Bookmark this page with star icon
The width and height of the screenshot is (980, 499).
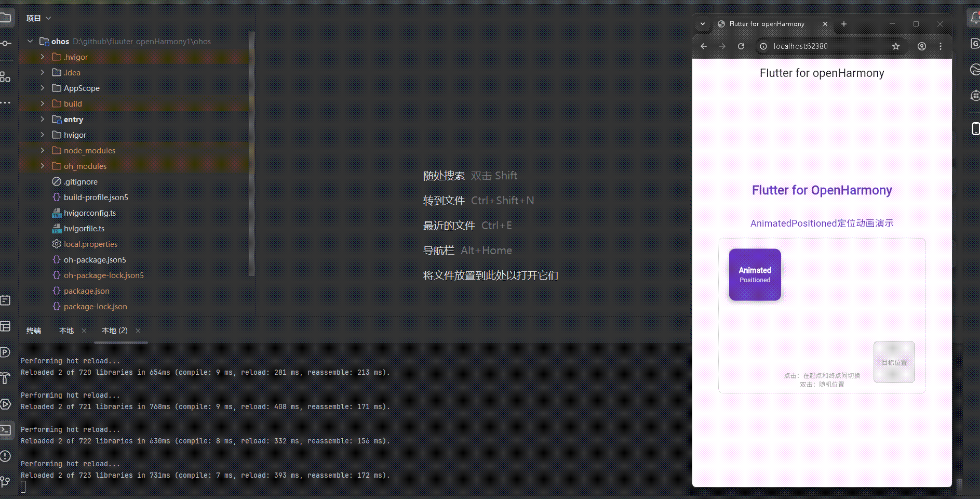(896, 46)
